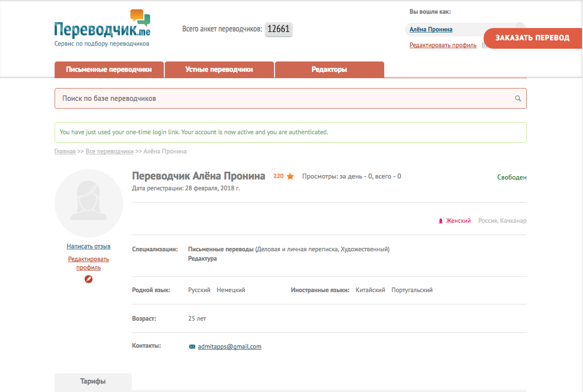Click the red pencil edit profile icon
The width and height of the screenshot is (583, 392).
[89, 279]
